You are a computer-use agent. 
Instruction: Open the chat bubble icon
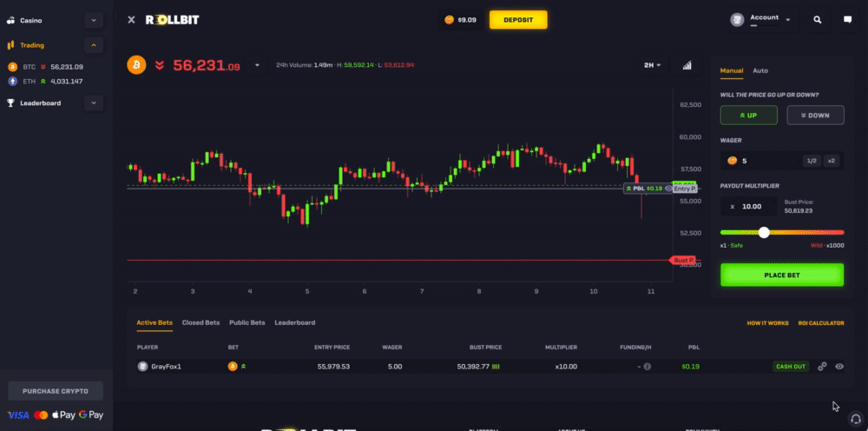pyautogui.click(x=847, y=20)
